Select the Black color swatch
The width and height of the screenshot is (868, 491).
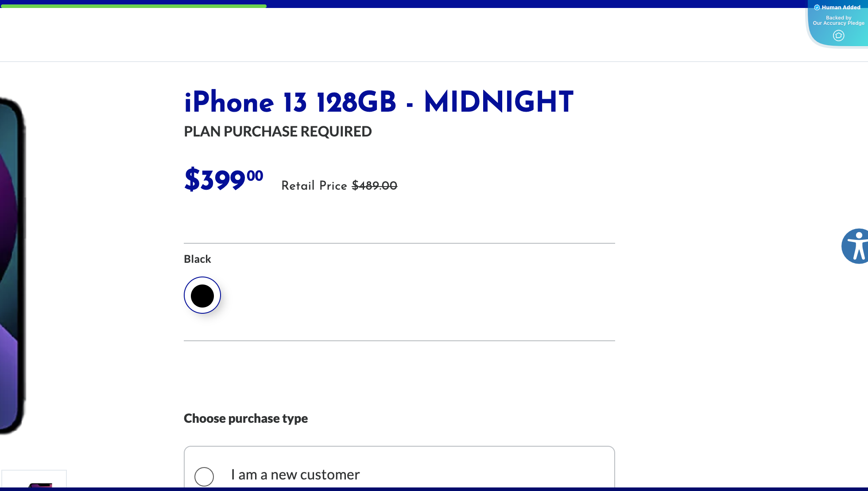coord(202,295)
